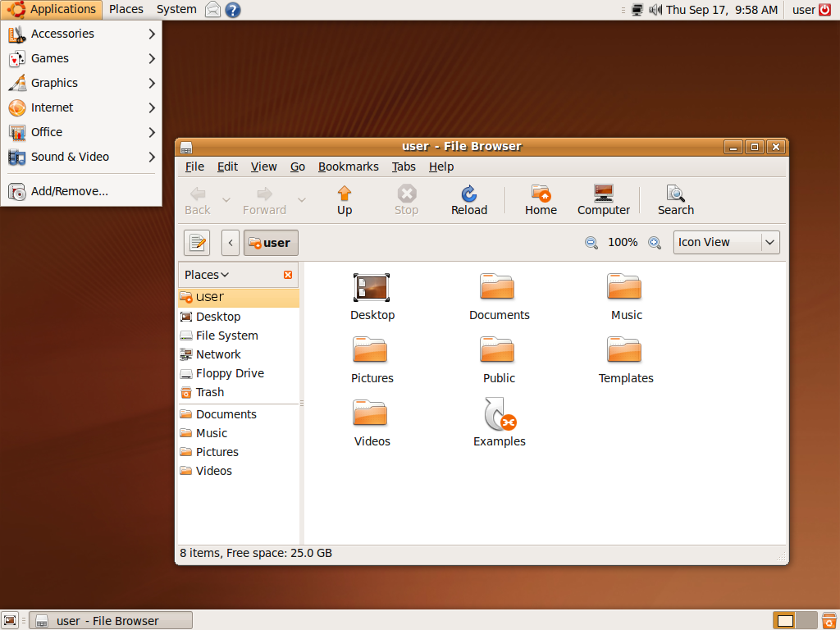Toggle text-based location bar edit icon
This screenshot has width=840, height=630.
pos(197,243)
